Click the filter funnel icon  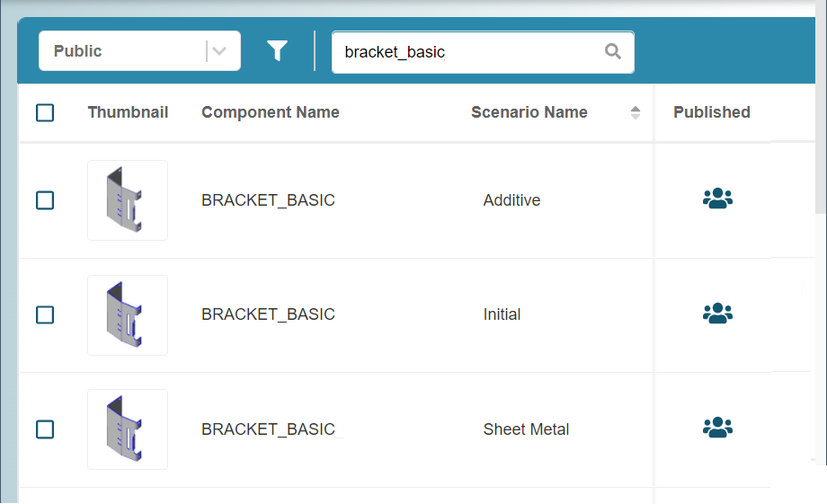coord(277,51)
